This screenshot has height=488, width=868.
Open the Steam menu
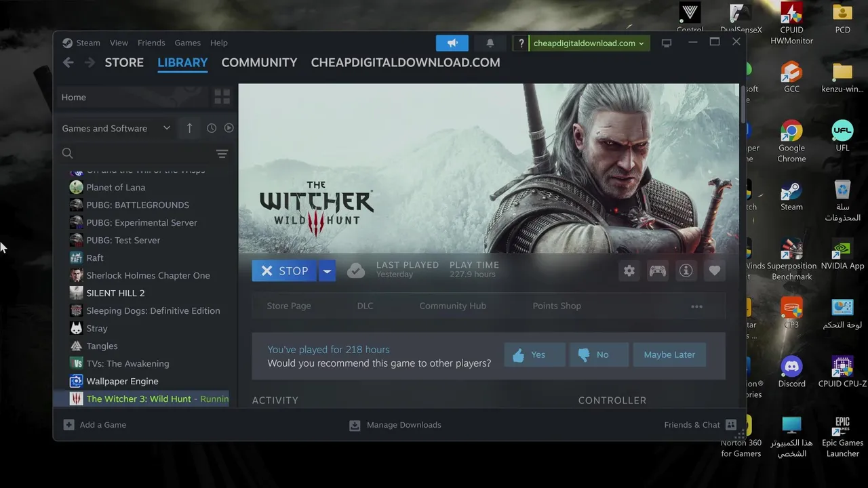[x=87, y=43]
